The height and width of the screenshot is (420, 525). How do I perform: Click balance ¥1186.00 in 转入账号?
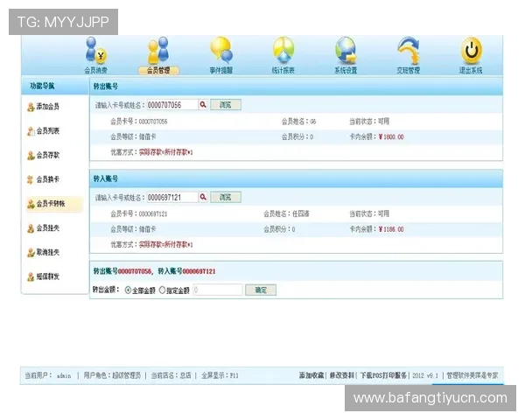click(x=391, y=229)
